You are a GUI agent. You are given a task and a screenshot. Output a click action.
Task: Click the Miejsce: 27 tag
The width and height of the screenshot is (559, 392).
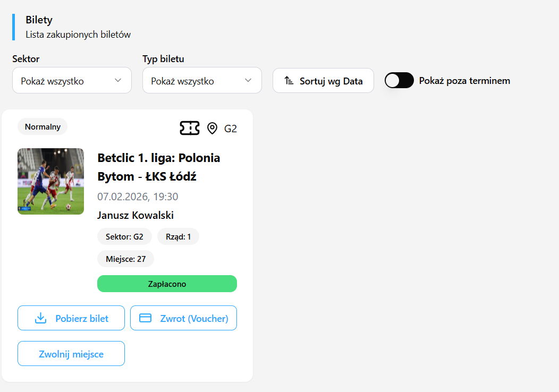pyautogui.click(x=125, y=259)
